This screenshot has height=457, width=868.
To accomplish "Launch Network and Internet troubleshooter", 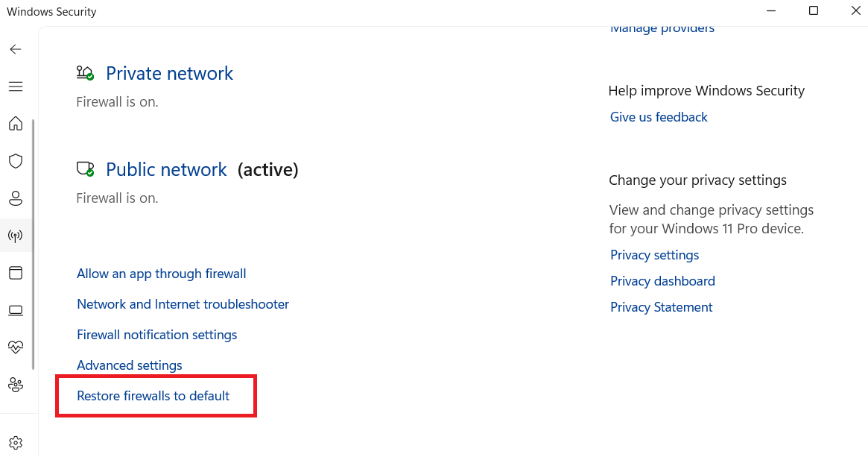I will [183, 304].
